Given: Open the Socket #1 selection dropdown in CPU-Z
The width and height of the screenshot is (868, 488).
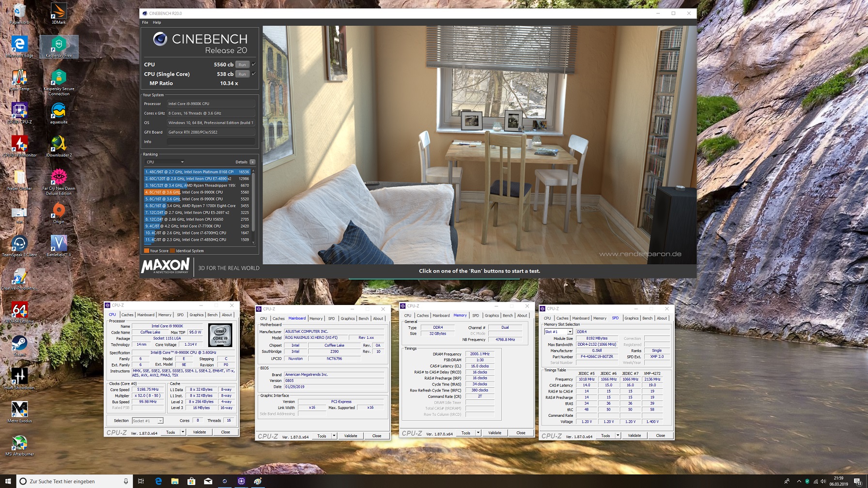Looking at the screenshot, I should pyautogui.click(x=148, y=421).
